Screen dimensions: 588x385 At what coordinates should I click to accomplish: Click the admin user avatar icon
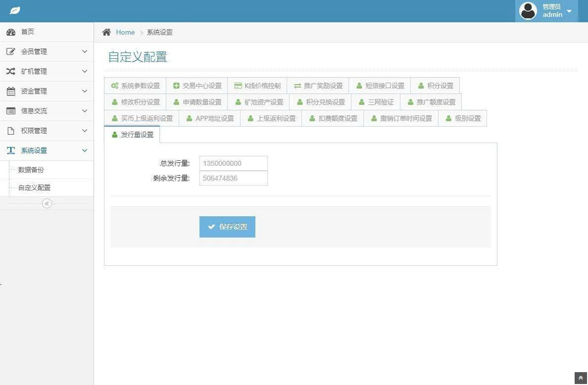[x=528, y=10]
